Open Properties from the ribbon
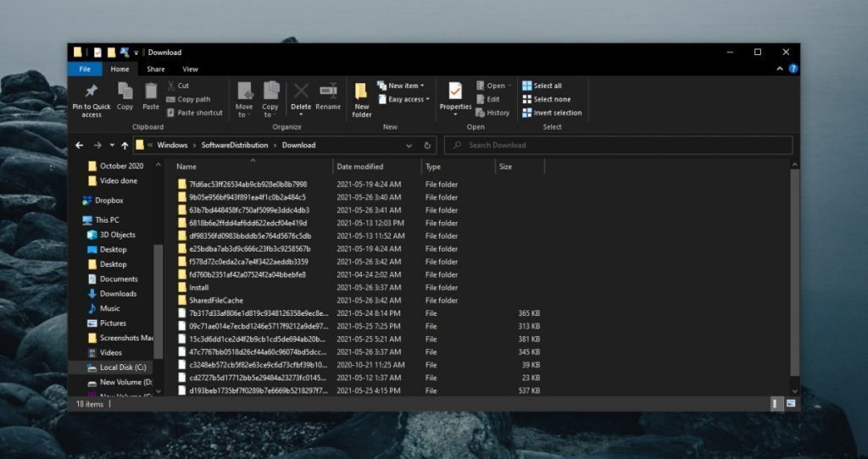The height and width of the screenshot is (459, 868). 455,91
